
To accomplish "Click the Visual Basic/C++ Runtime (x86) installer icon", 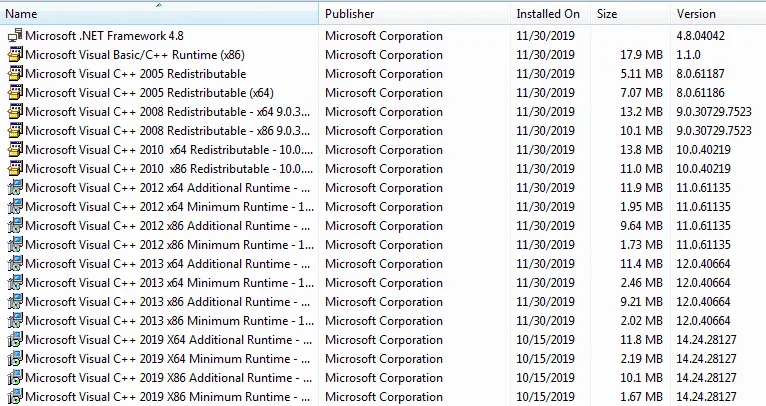I will (15, 55).
